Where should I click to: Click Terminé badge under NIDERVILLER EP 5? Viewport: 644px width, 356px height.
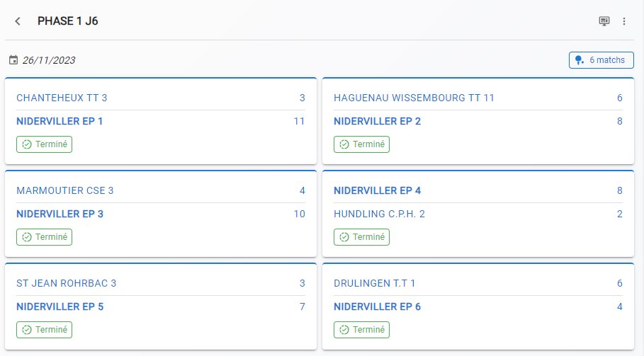45,330
